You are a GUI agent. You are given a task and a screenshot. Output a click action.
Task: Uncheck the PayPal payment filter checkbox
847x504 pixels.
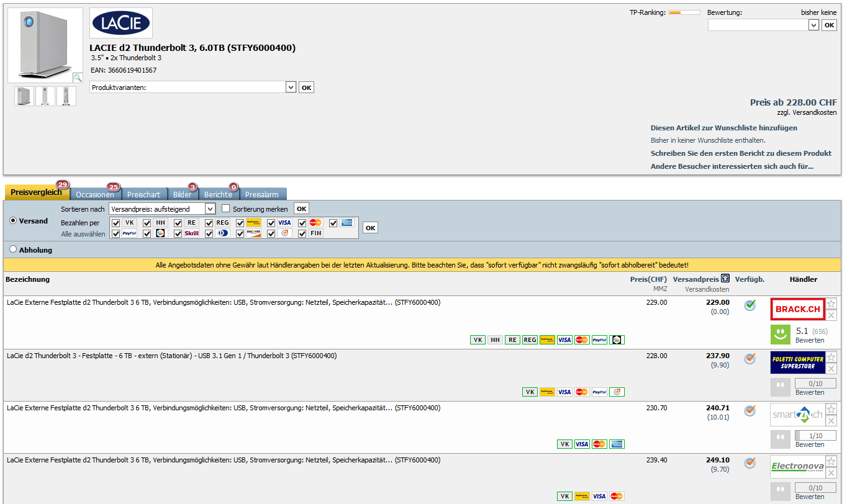pos(116,234)
